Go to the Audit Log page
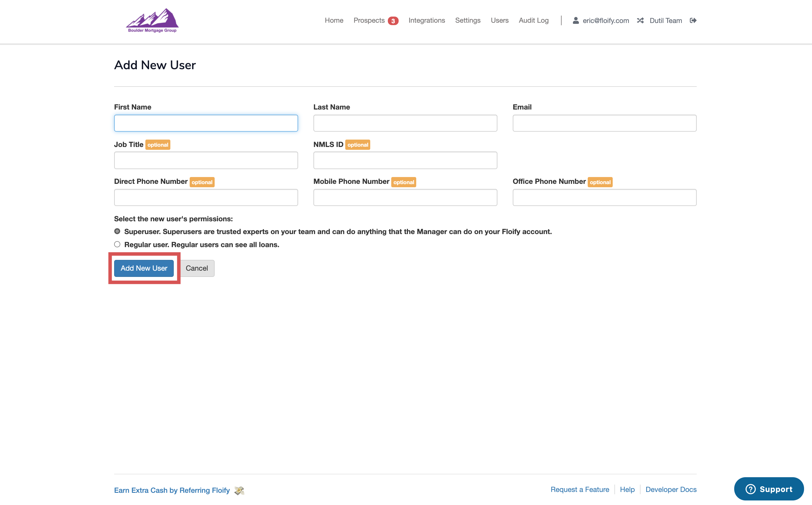Viewport: 812px width, 505px height. 533,20
